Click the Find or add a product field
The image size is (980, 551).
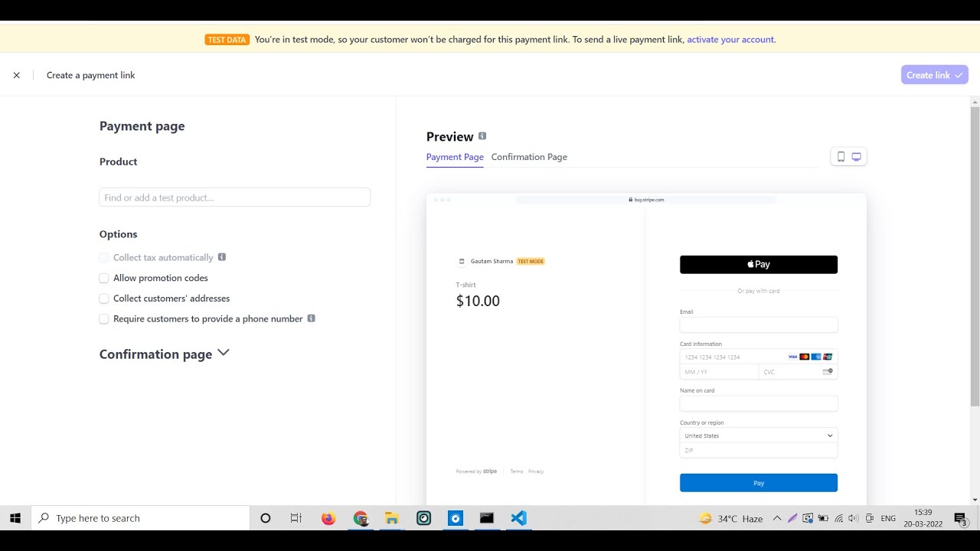[234, 197]
